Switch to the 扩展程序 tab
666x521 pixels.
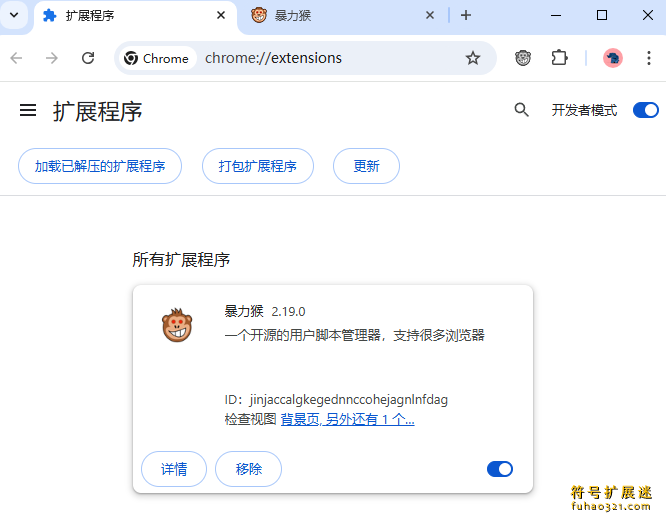(135, 16)
